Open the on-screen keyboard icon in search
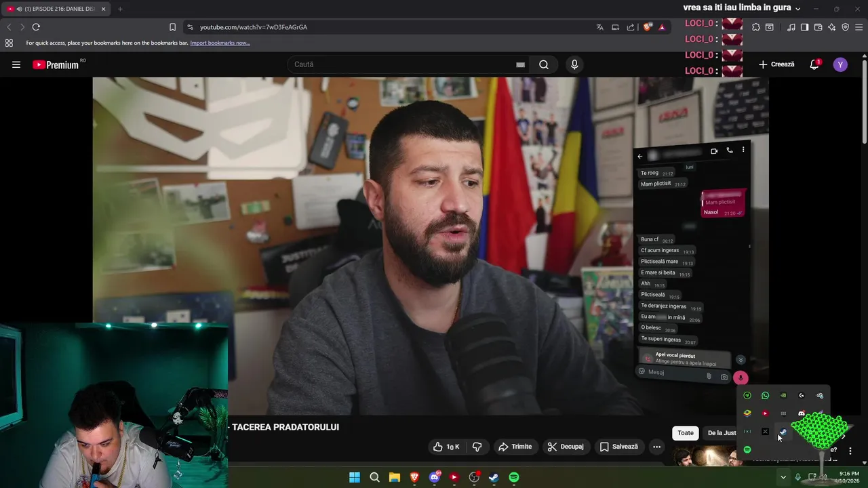Image resolution: width=868 pixels, height=488 pixels. tap(520, 64)
